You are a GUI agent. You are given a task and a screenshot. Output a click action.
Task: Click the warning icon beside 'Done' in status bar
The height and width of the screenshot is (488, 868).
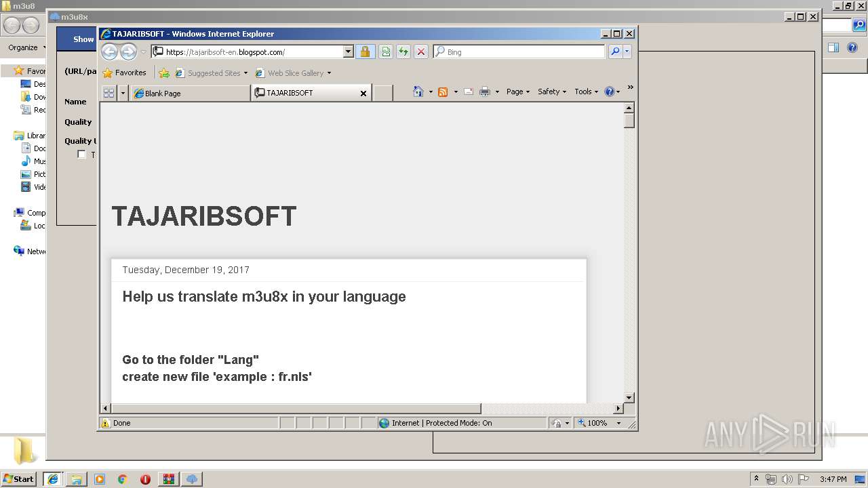(106, 423)
